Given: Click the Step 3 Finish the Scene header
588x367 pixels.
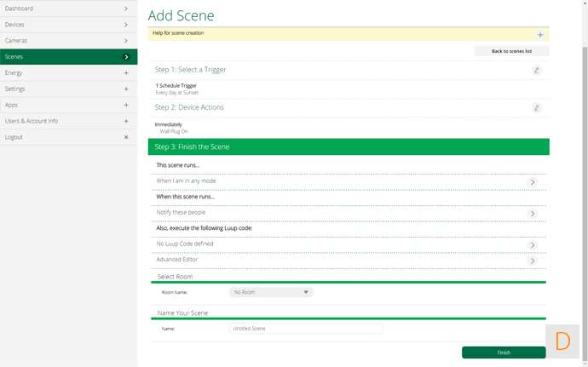Looking at the screenshot, I should [349, 147].
